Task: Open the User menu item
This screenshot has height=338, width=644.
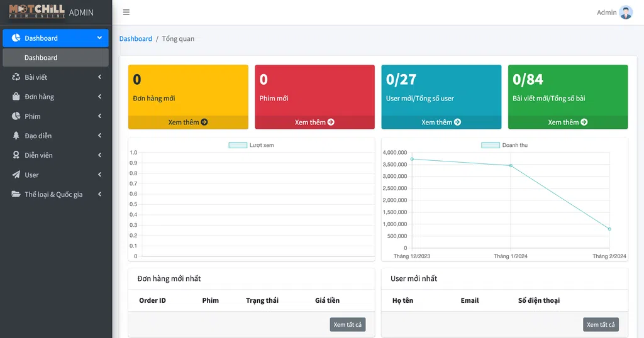Action: pos(55,175)
